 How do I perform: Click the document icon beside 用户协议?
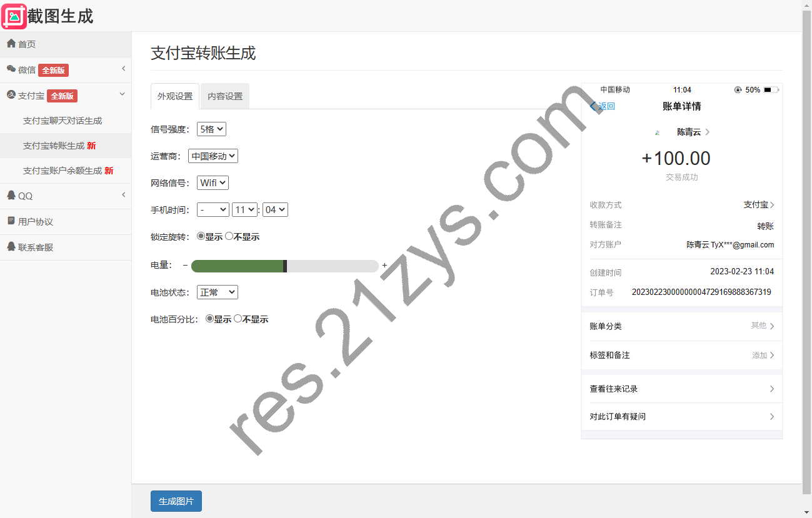[11, 221]
